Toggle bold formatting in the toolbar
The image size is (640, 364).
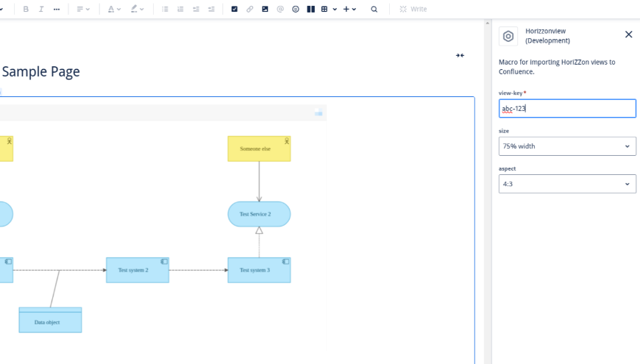tap(26, 10)
